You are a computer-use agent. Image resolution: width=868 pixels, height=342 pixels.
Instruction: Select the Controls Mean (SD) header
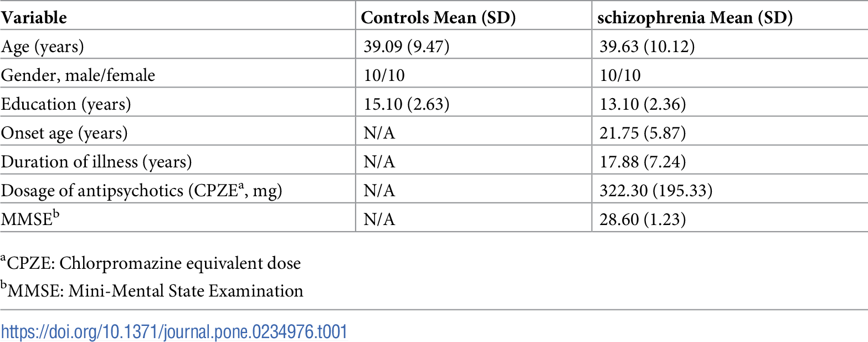[x=438, y=18]
